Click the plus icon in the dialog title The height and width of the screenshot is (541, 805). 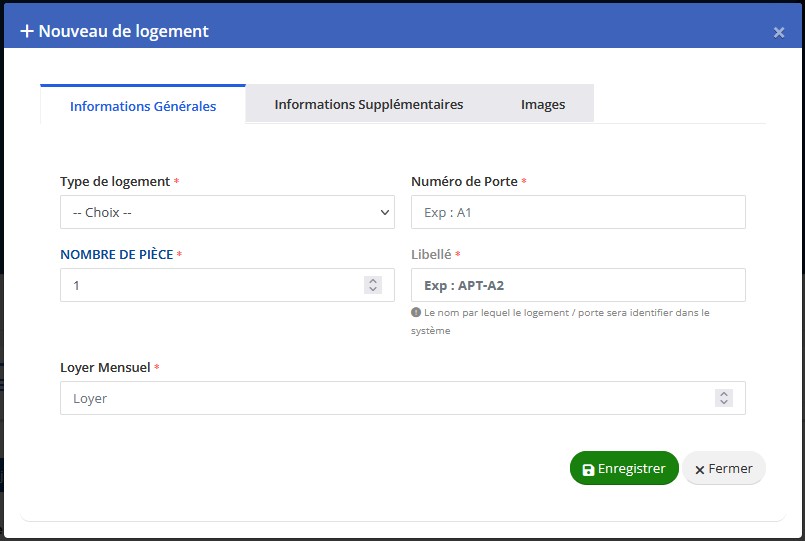(x=27, y=31)
